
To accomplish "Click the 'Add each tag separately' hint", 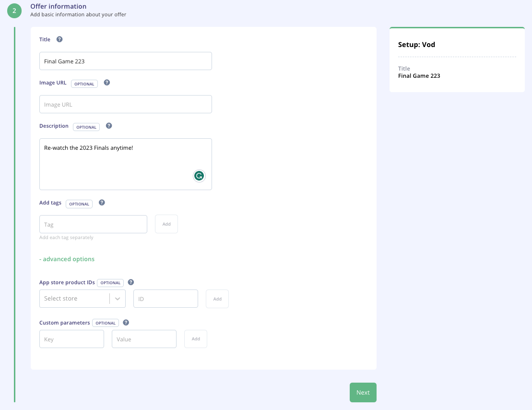I will pos(66,238).
